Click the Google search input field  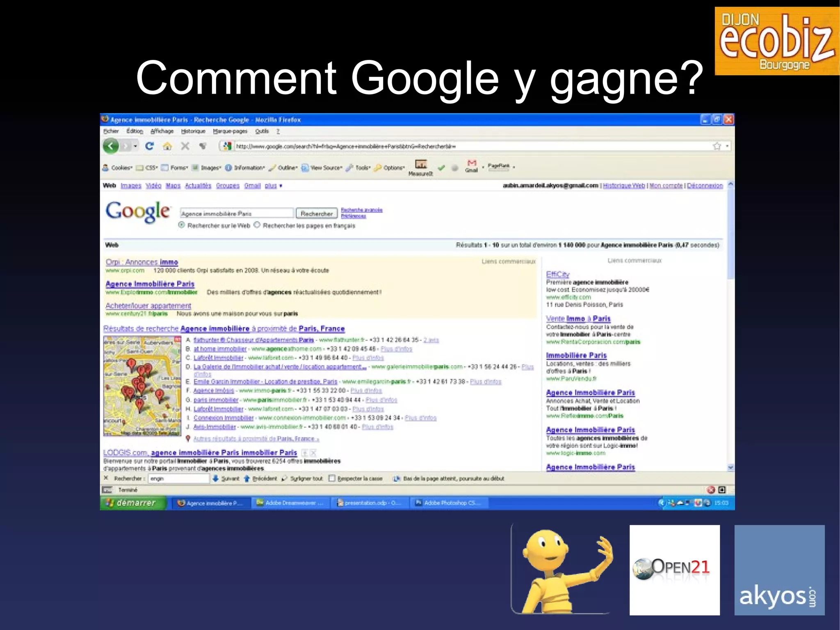tap(237, 213)
